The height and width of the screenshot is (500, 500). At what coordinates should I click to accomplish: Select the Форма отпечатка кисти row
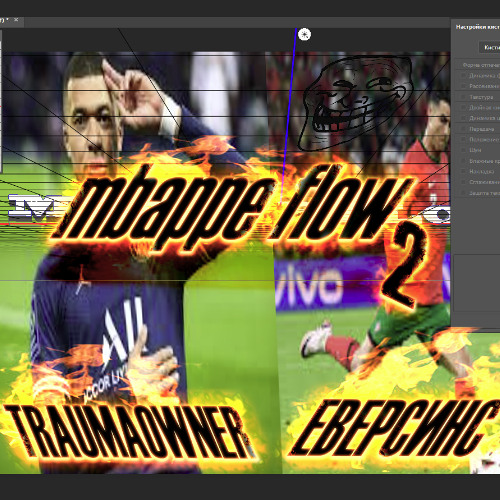coord(478,65)
